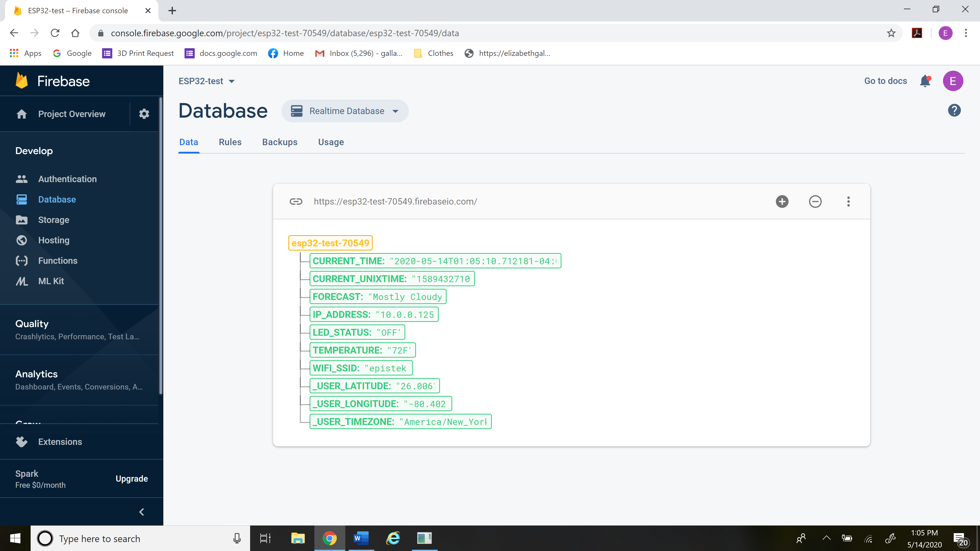This screenshot has width=980, height=551.
Task: Open project settings gear icon
Action: pos(144,114)
